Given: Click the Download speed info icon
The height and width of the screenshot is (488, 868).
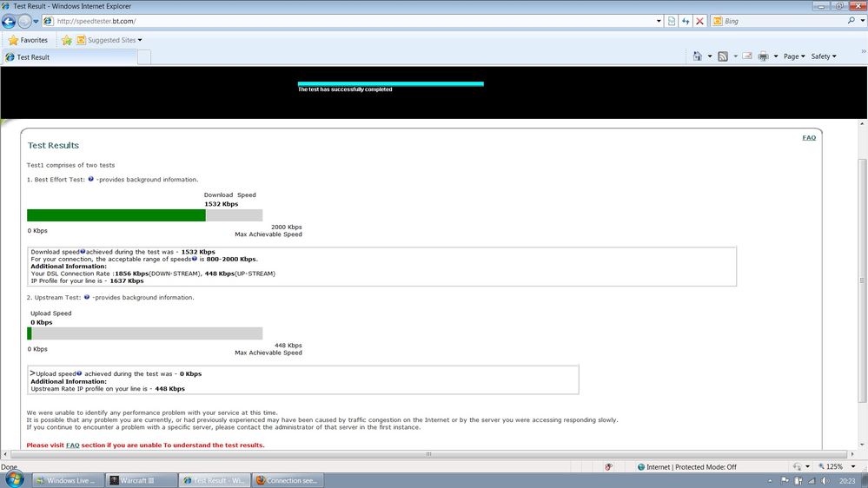Looking at the screenshot, I should point(83,251).
